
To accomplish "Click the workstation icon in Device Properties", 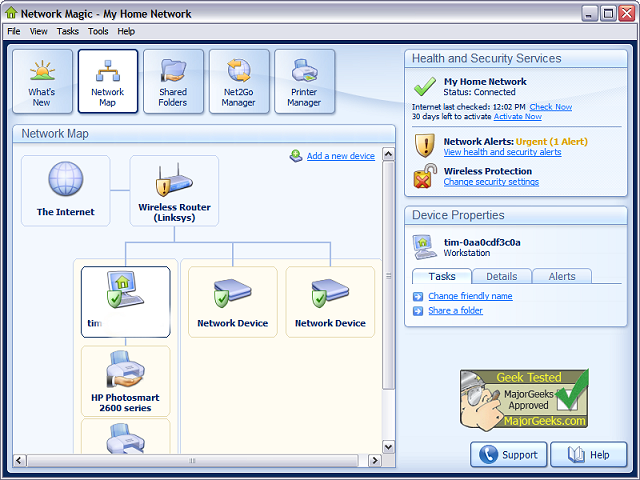I will click(424, 247).
